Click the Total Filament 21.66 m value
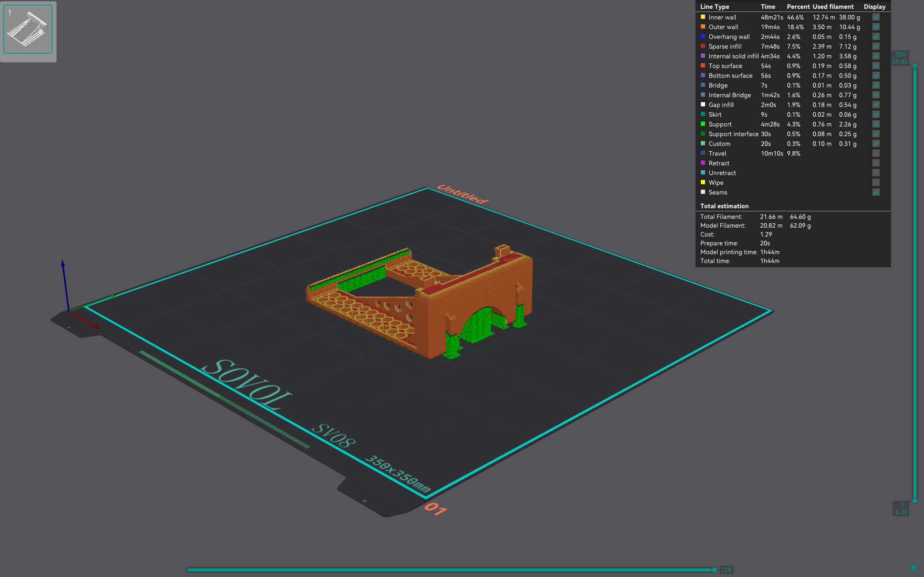 (x=771, y=217)
